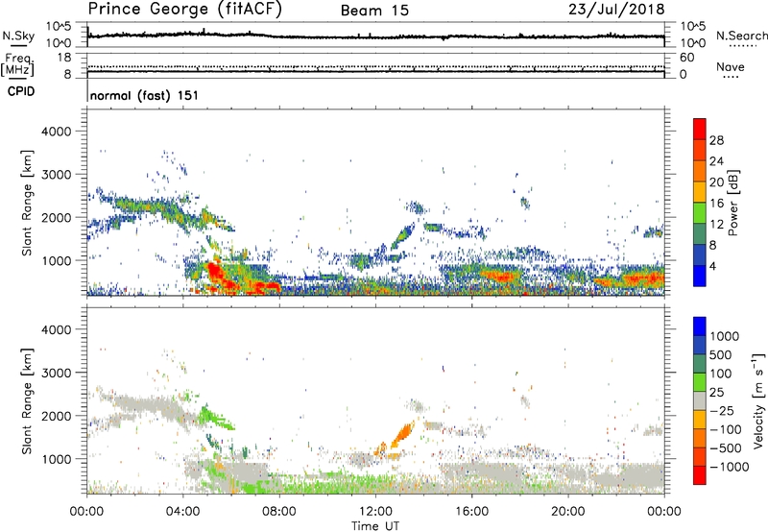
Task: Click the '04:00' time axis tick
Action: (x=183, y=512)
